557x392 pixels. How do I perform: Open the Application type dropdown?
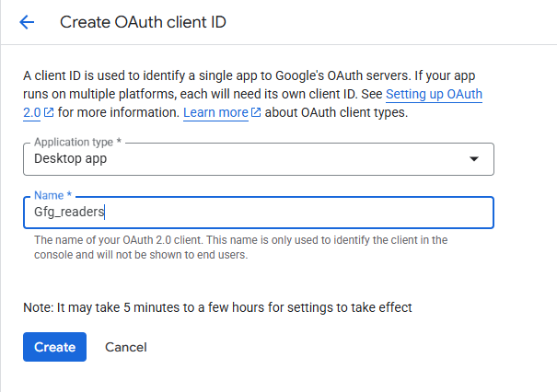[x=259, y=158]
